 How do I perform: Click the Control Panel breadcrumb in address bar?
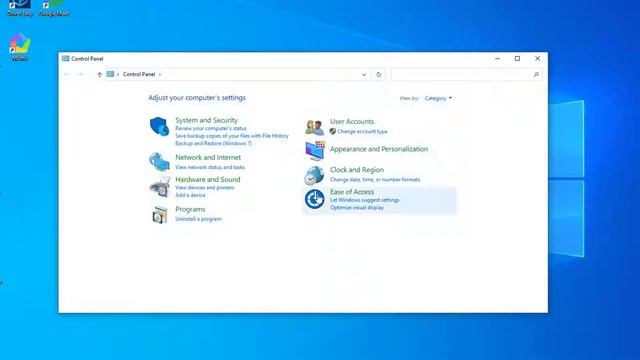tap(139, 74)
